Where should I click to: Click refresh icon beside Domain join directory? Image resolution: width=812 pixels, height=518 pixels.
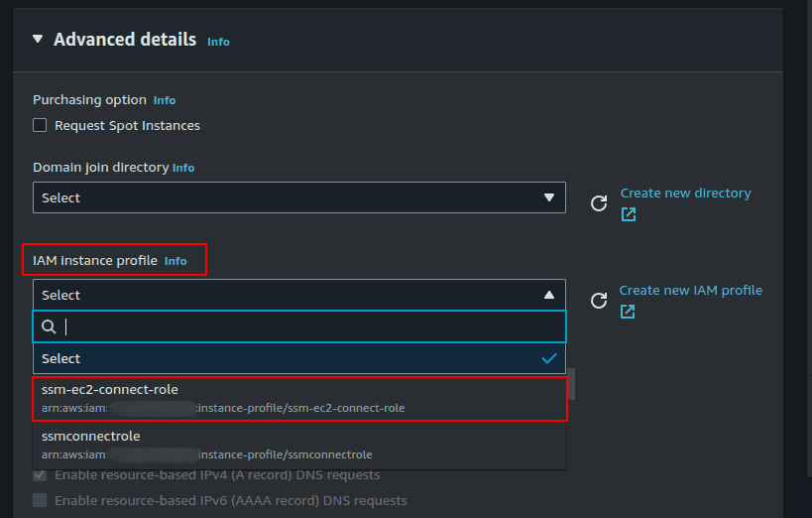599,203
